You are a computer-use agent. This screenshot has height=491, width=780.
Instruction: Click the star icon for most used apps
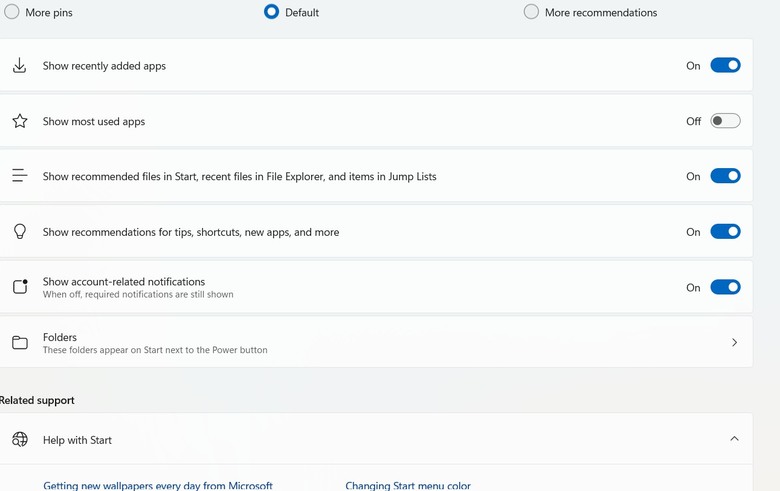coord(20,121)
